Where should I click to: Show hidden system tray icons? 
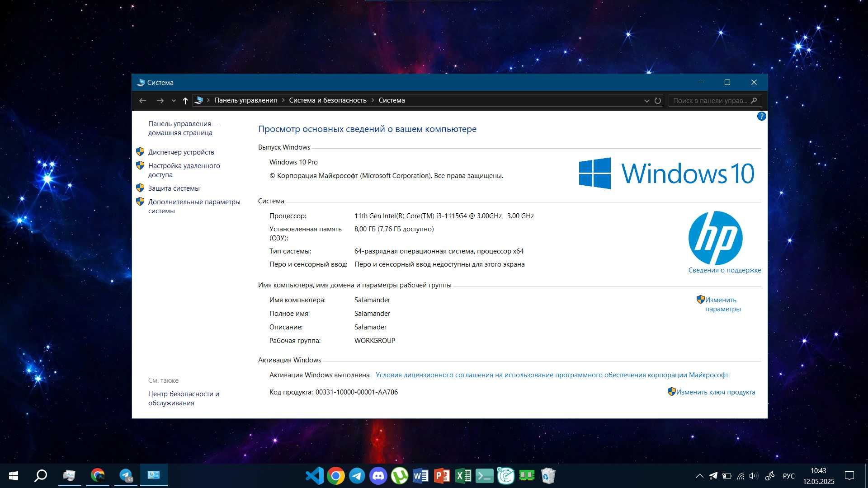pos(699,476)
